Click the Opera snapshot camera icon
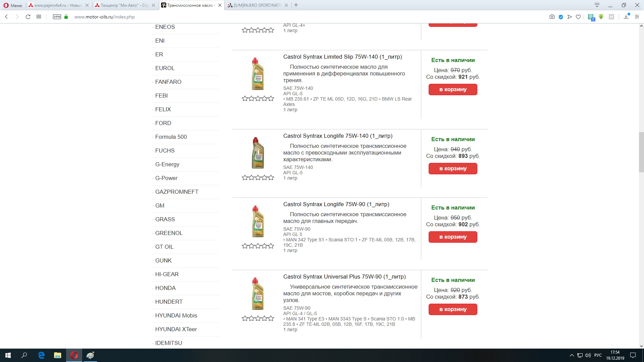644x362 pixels. coord(552,17)
